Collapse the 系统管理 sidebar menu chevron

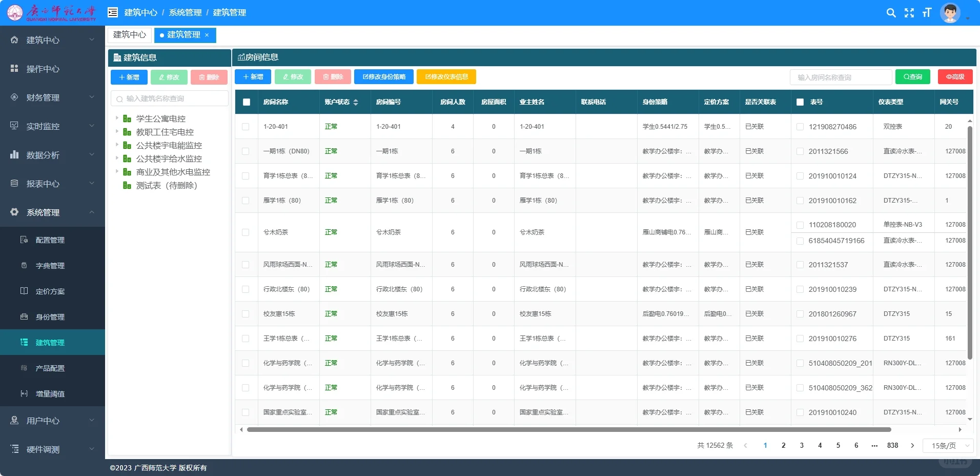tap(92, 212)
